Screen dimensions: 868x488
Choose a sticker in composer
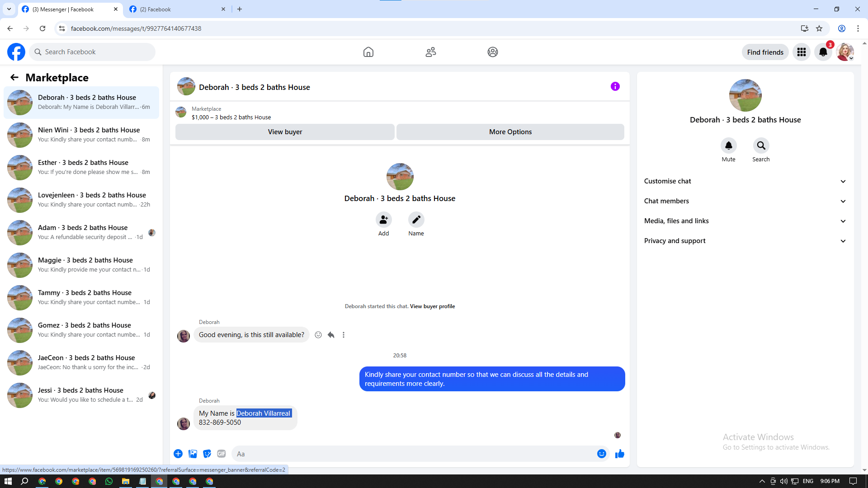tap(207, 454)
